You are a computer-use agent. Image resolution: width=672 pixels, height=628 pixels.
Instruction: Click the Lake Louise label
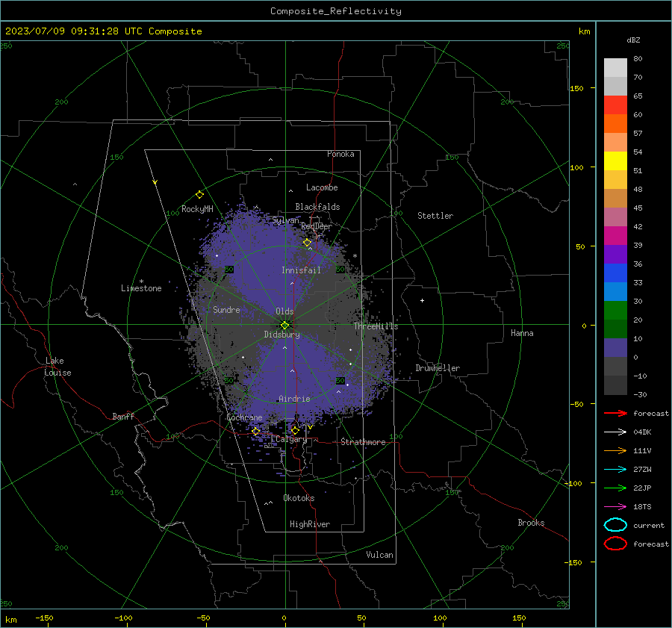57,367
